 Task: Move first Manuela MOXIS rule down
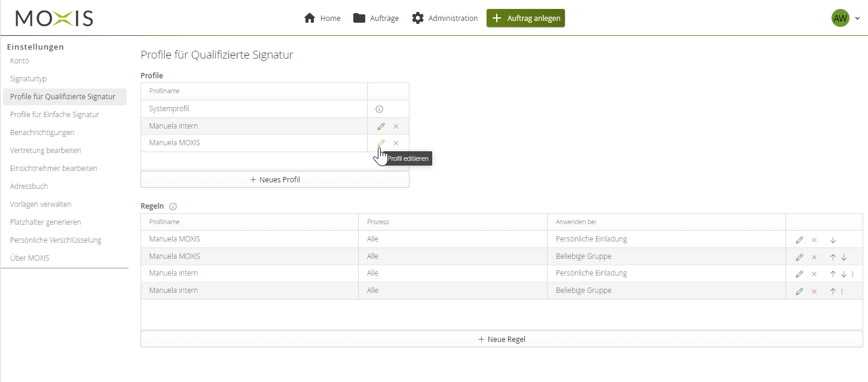[x=833, y=240]
